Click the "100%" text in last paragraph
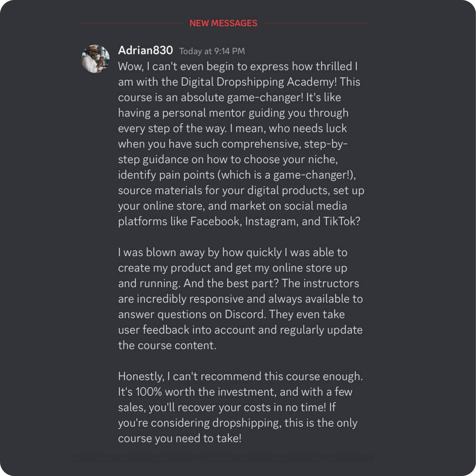This screenshot has width=476, height=476. pos(149,392)
